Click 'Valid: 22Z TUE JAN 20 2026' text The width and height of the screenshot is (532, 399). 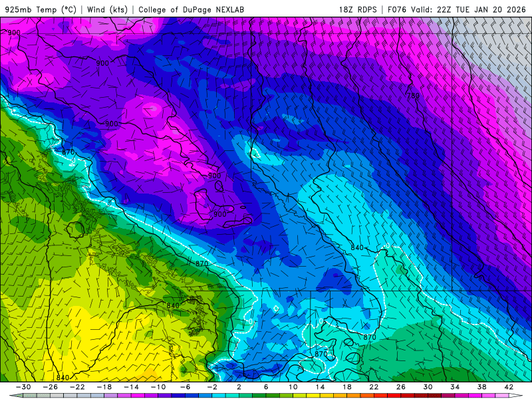[469, 9]
